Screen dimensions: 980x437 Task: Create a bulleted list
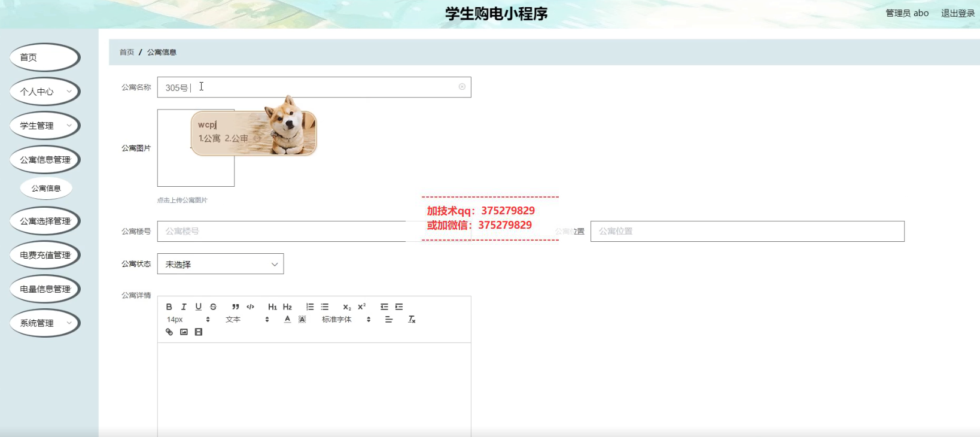(325, 306)
